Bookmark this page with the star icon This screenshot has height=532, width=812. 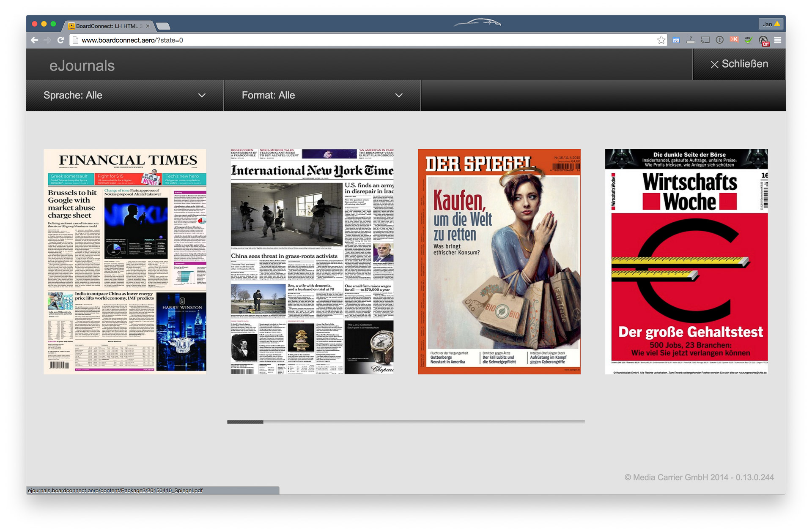pos(661,40)
